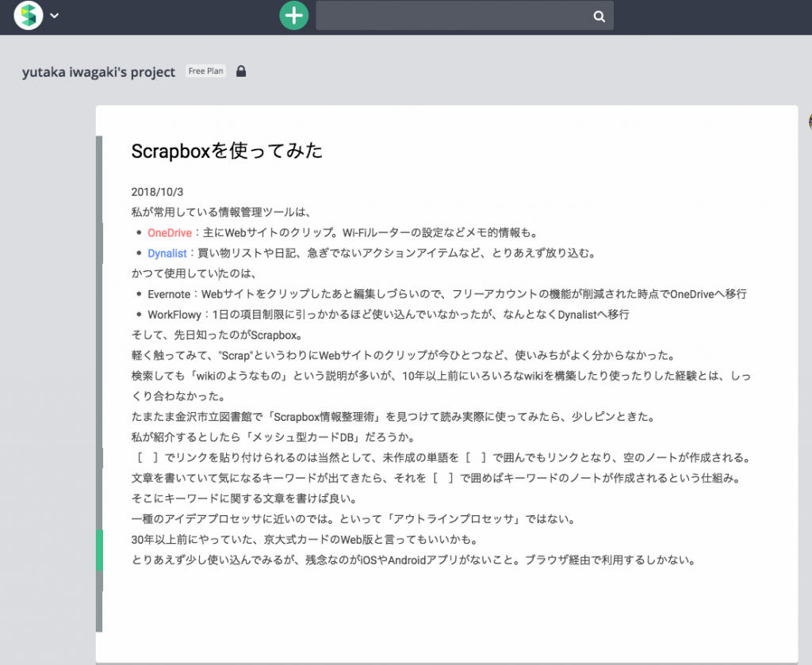Screen dimensions: 812x665
Task: Click the Free Plan badge
Action: tap(205, 71)
